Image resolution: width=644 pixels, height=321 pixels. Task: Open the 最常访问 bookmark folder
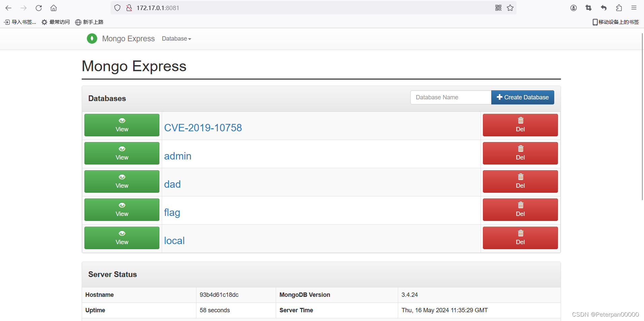[55, 22]
